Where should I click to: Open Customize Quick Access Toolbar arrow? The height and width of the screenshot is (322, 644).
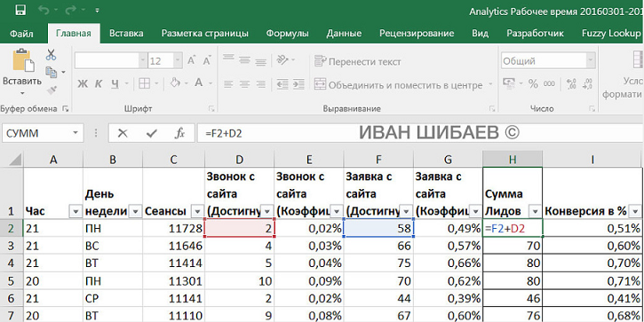click(x=98, y=11)
